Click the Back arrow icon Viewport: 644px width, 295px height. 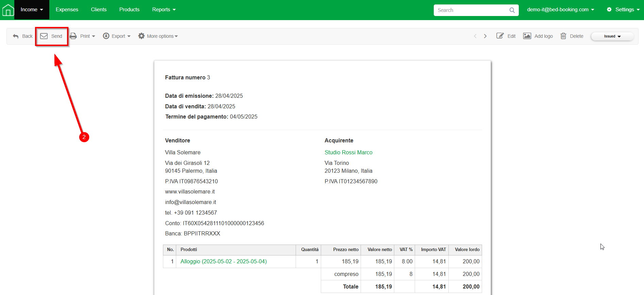[16, 36]
